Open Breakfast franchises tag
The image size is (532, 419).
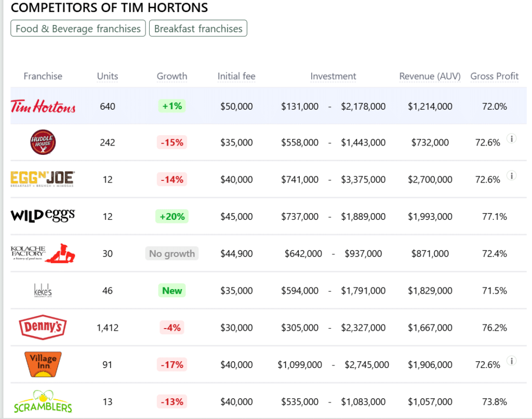tap(198, 29)
